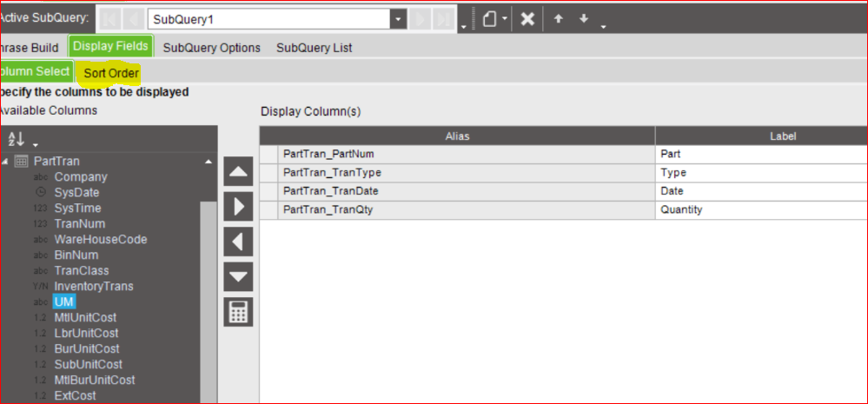Select the SysDate column
868x404 pixels.
click(77, 193)
